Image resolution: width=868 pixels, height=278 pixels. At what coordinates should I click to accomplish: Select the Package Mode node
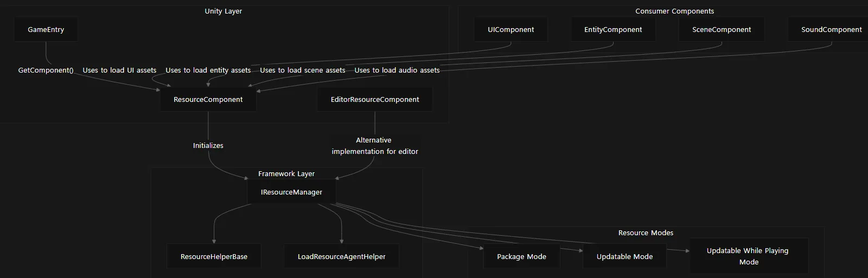(x=521, y=256)
